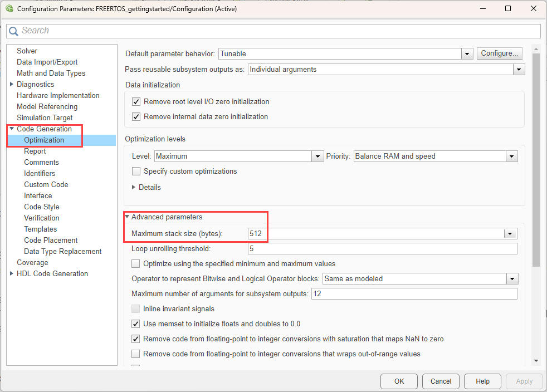Enable Specify custom optimizations checkbox
The width and height of the screenshot is (547, 392).
coord(136,171)
